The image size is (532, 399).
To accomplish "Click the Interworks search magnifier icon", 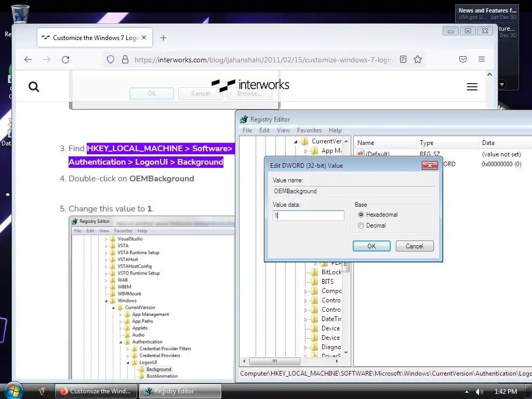I will tap(34, 87).
